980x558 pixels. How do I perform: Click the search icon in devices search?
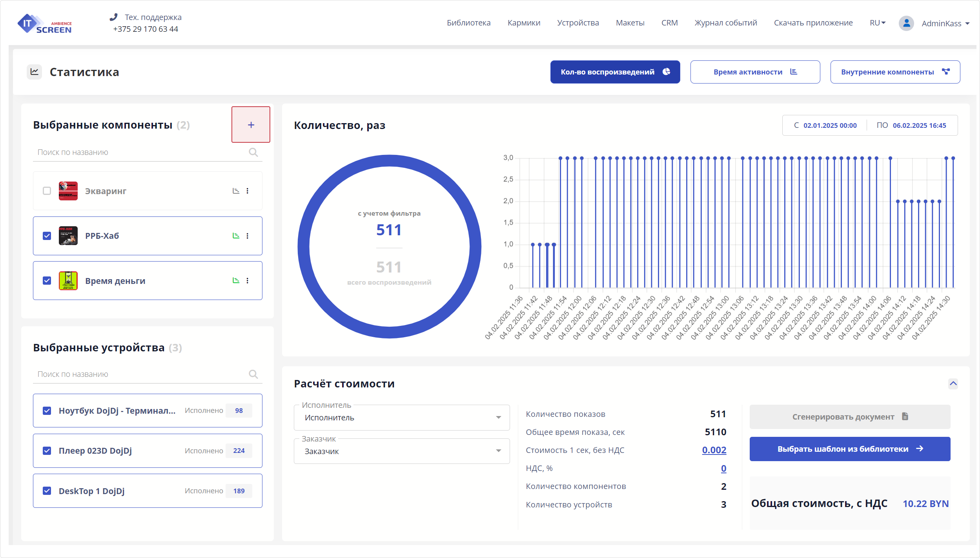click(253, 374)
